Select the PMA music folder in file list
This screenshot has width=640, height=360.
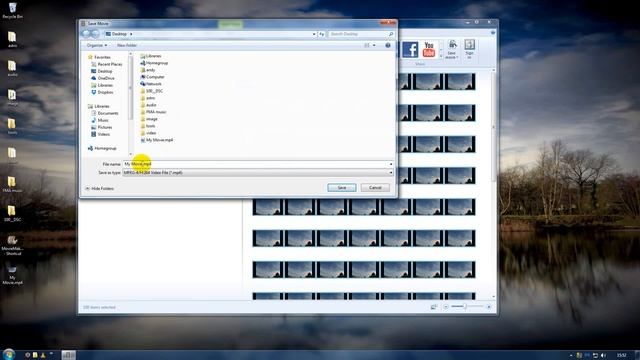[153, 112]
